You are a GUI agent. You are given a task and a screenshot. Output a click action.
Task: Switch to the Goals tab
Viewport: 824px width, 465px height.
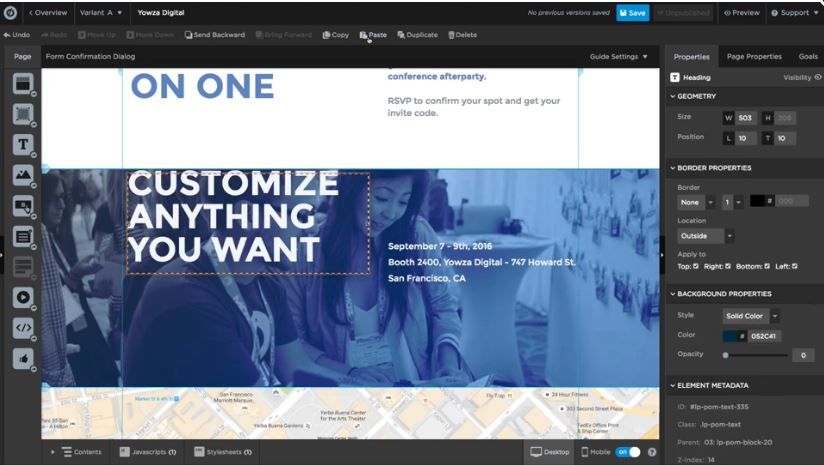(808, 56)
